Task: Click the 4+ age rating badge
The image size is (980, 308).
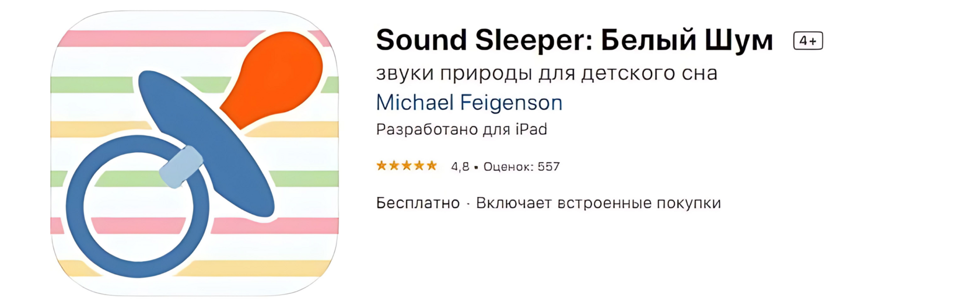Action: click(808, 41)
